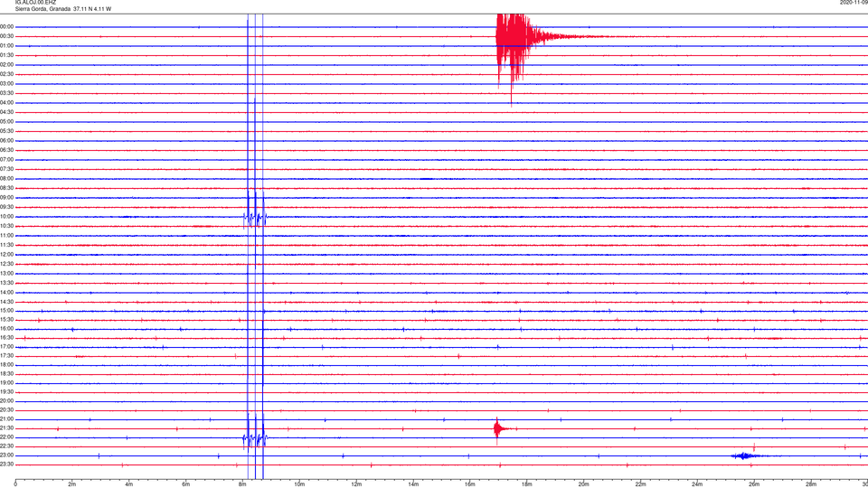
Task: Select the 15:00 trace time label
Action: [x=7, y=311]
